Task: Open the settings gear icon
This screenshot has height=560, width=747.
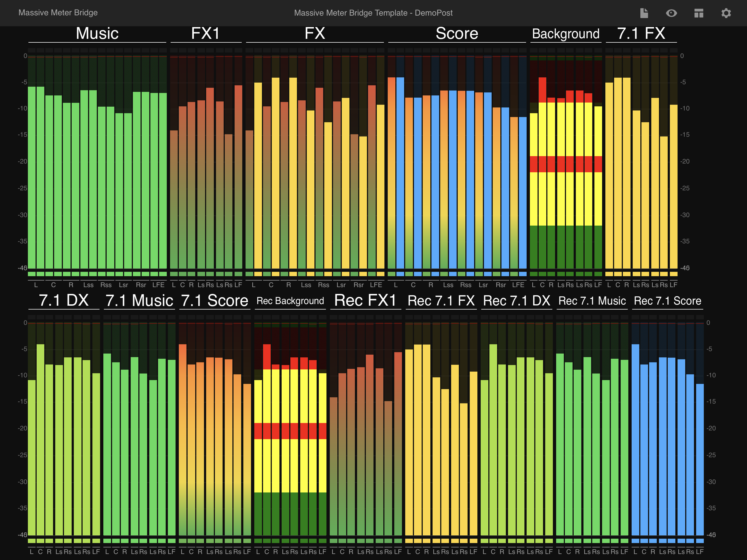Action: [726, 13]
